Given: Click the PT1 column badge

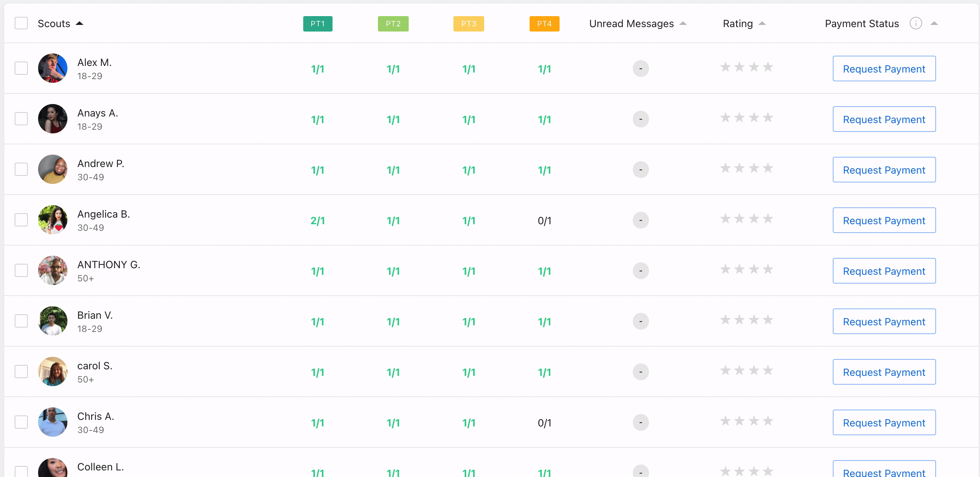Looking at the screenshot, I should coord(318,23).
